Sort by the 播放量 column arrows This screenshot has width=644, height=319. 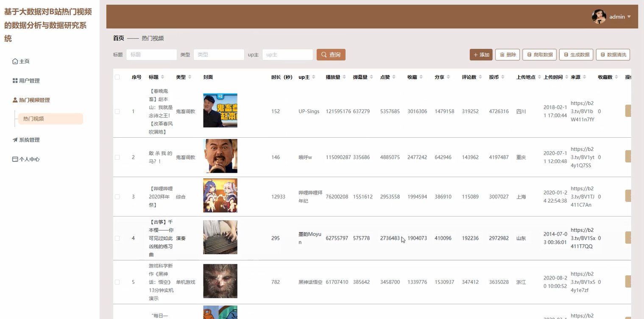coord(344,77)
